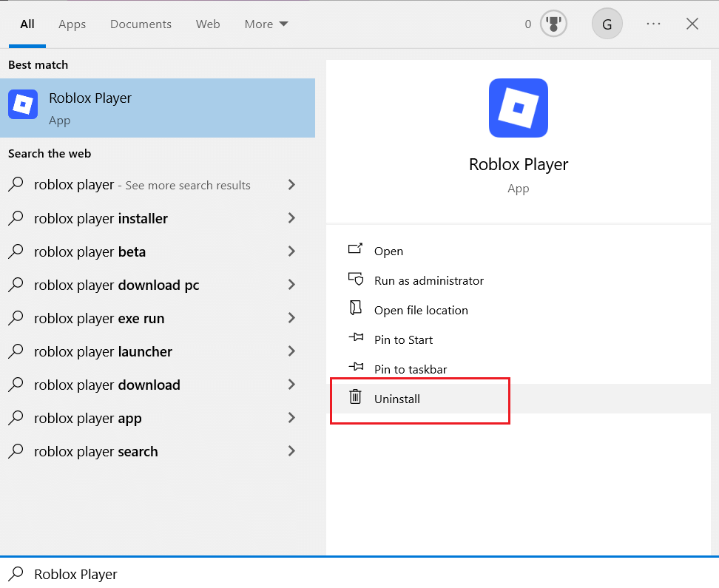
Task: Click the folder icon for Open file location
Action: [x=355, y=308]
